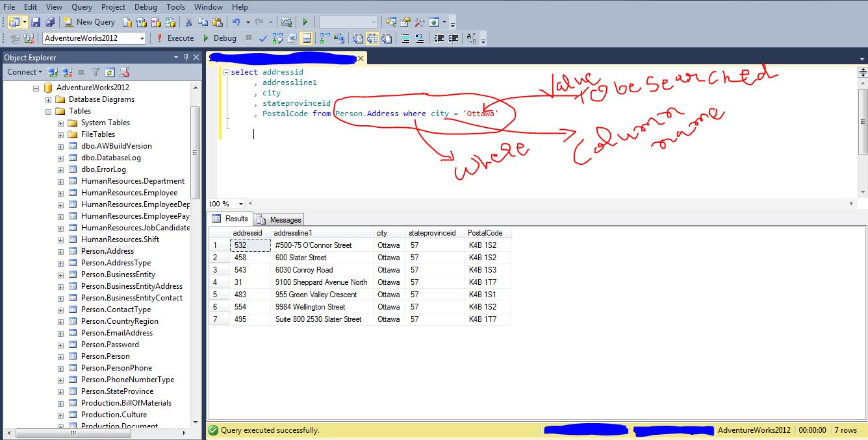This screenshot has height=440, width=868.
Task: Click the Undo arrow icon
Action: pos(236,22)
